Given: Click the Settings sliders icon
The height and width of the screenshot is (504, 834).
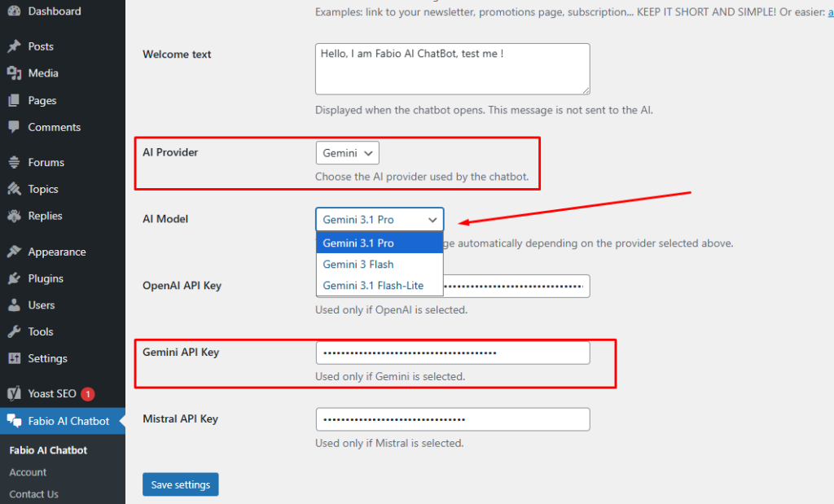Looking at the screenshot, I should tap(15, 358).
